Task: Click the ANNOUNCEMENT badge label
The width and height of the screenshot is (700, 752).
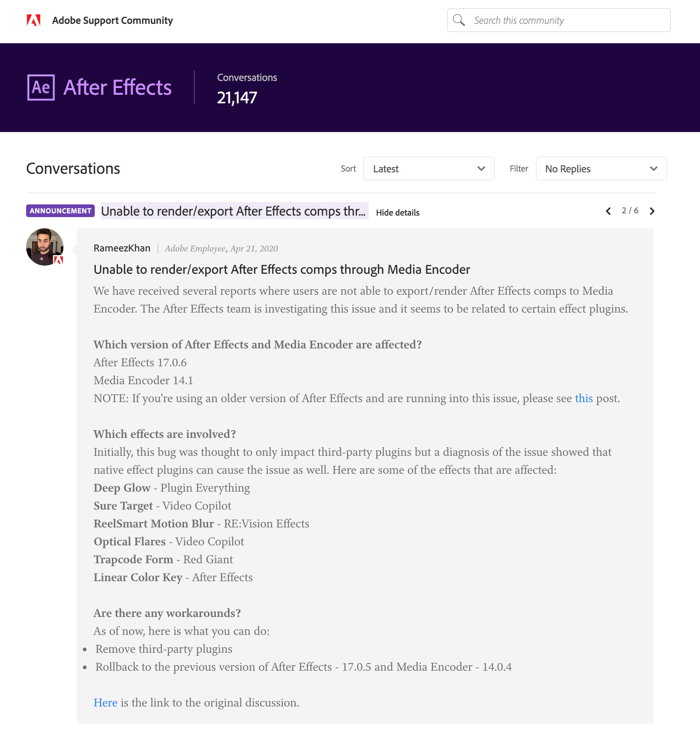Action: 60,211
